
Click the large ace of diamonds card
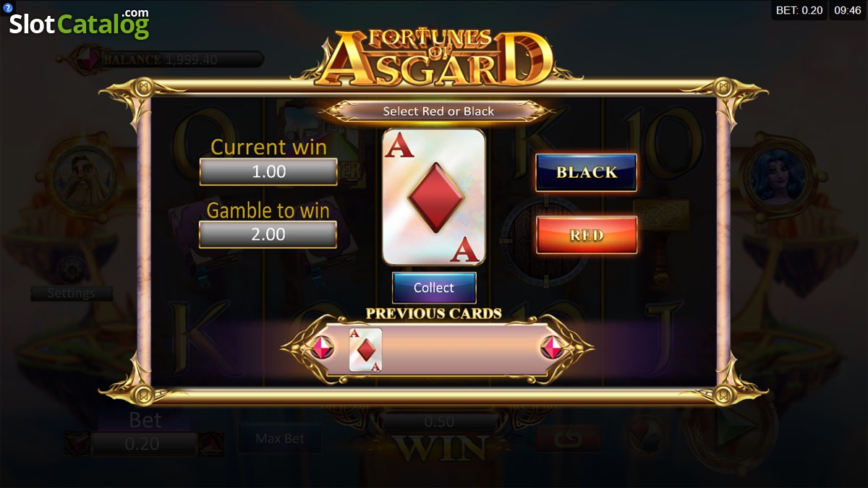(434, 197)
